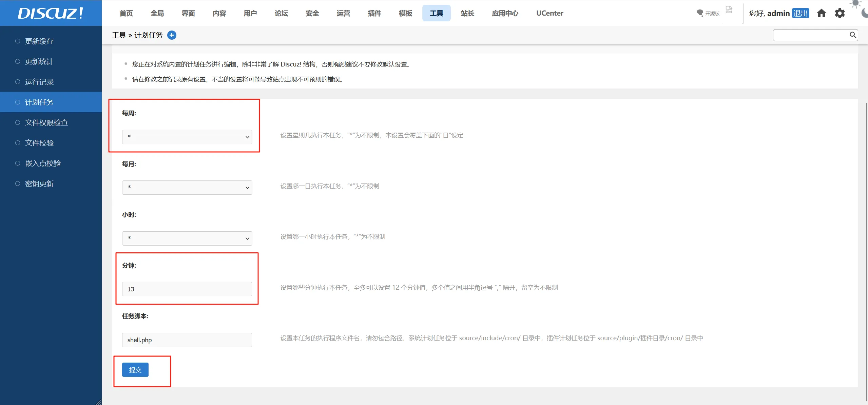Click into the 分钟 input field
The image size is (868, 405).
click(187, 289)
